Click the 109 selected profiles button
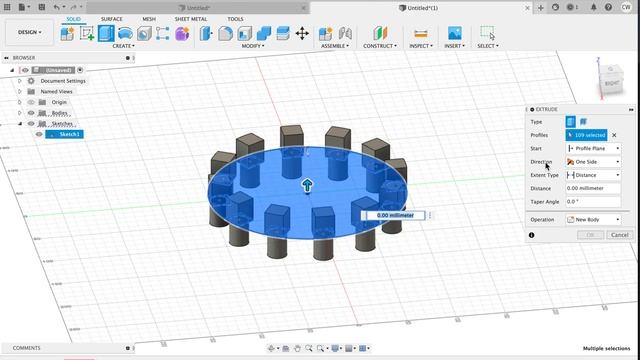 (x=587, y=135)
